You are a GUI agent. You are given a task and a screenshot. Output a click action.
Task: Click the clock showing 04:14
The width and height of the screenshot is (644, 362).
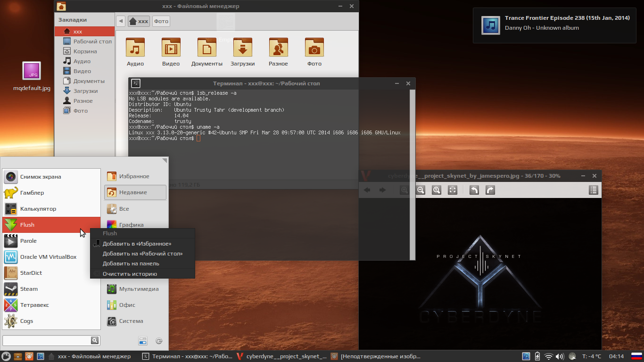tap(617, 356)
